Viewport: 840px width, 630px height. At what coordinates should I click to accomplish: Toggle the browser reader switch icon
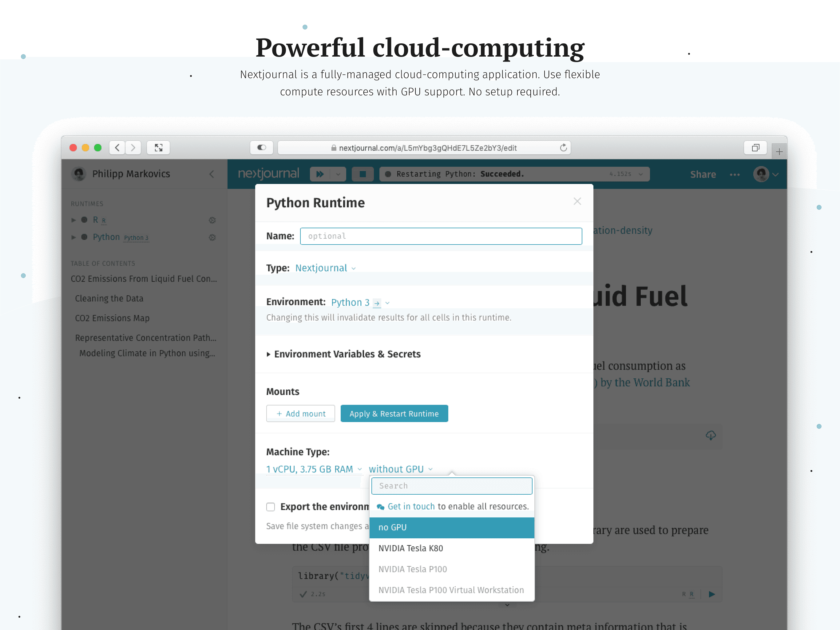pyautogui.click(x=262, y=148)
